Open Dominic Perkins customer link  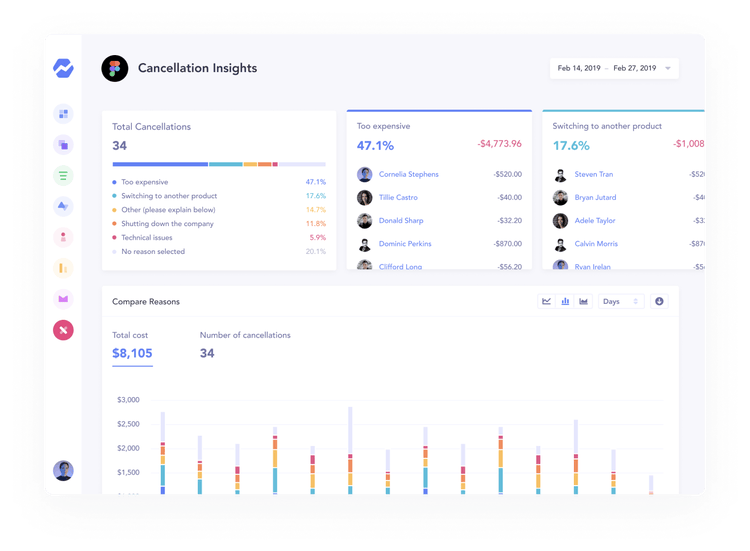point(405,243)
